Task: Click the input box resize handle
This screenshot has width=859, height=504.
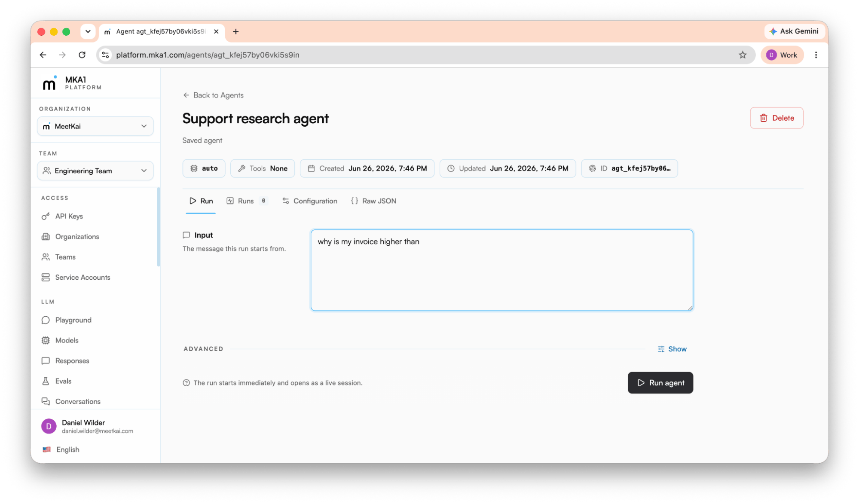Action: (x=690, y=308)
